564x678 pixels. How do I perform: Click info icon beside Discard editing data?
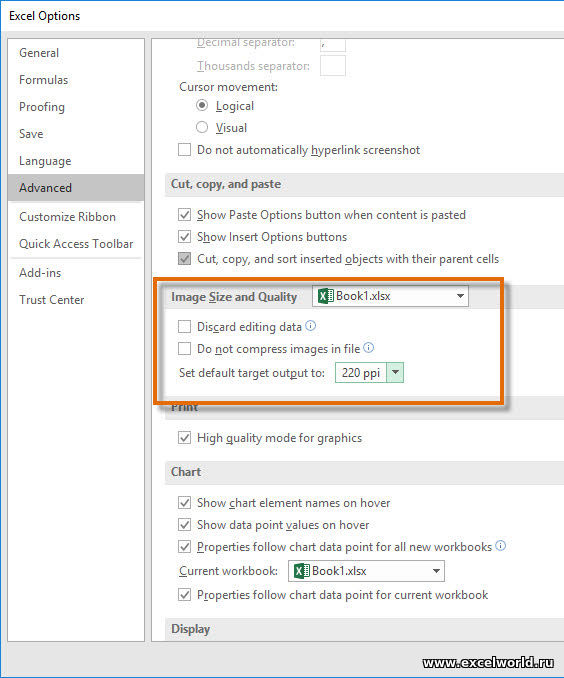tap(311, 326)
